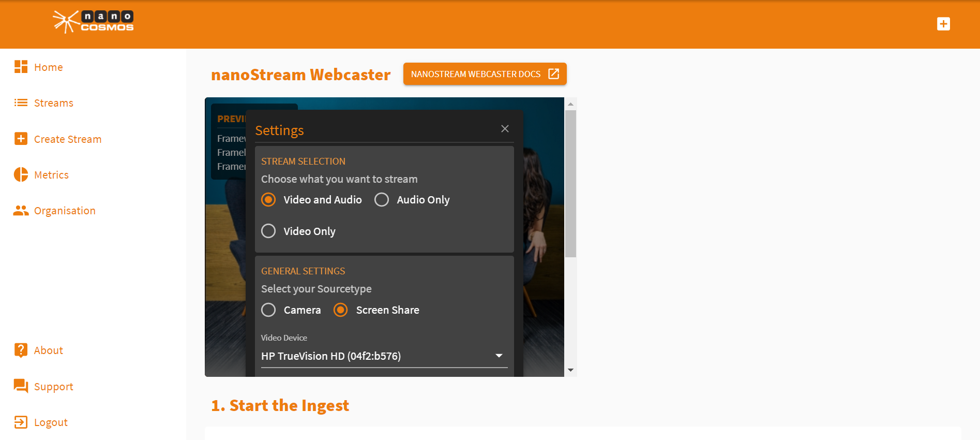Open the Organisation section

[65, 210]
